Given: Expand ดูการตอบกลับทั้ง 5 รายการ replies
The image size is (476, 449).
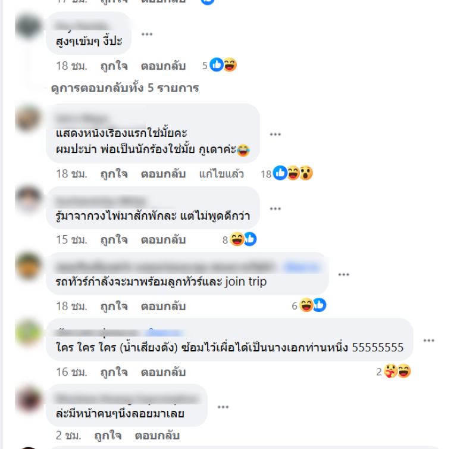Looking at the screenshot, I should (125, 88).
